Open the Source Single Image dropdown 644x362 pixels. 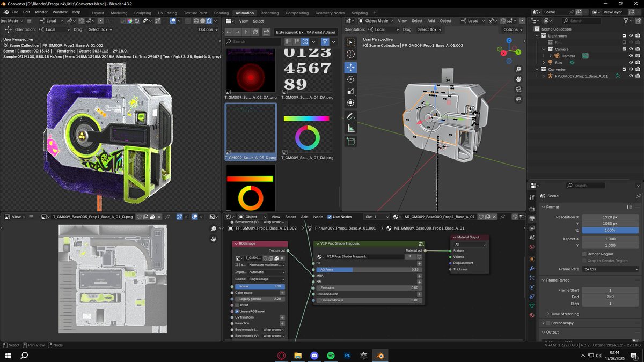click(x=267, y=279)
